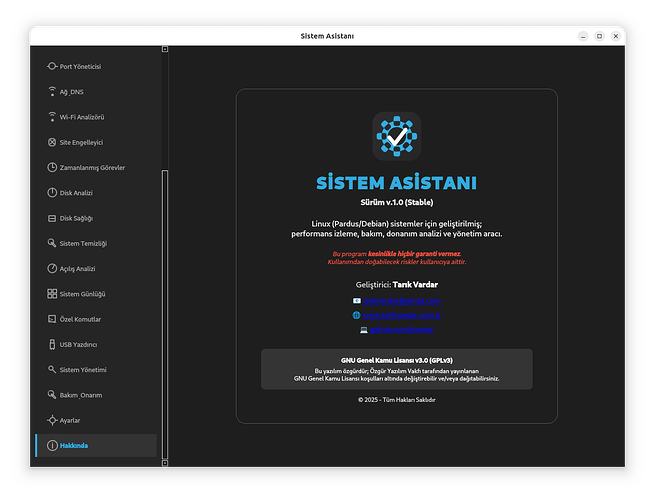Select the Site Engelleyici block icon
This screenshot has height=500, width=655.
tap(52, 142)
